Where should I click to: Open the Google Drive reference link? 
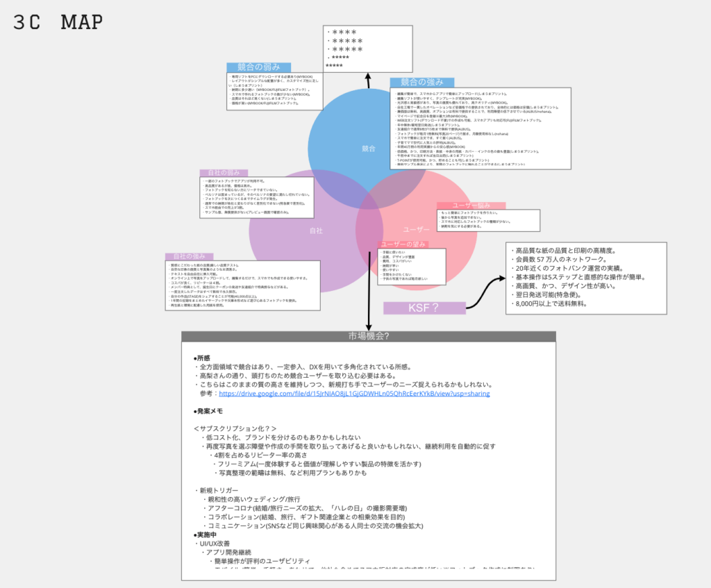[354, 394]
